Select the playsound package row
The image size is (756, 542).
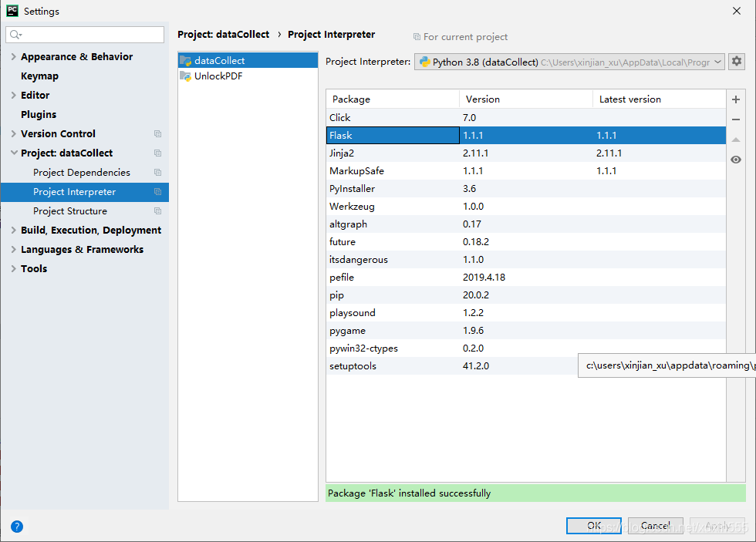click(526, 313)
